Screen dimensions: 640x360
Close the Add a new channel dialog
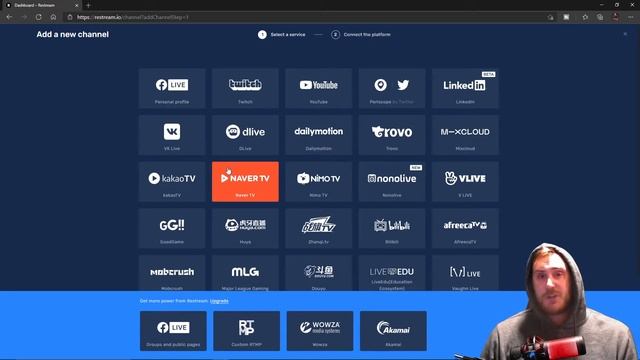[625, 34]
